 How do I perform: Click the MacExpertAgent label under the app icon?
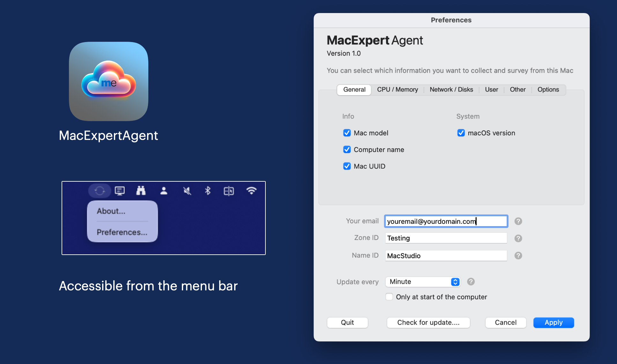point(108,135)
